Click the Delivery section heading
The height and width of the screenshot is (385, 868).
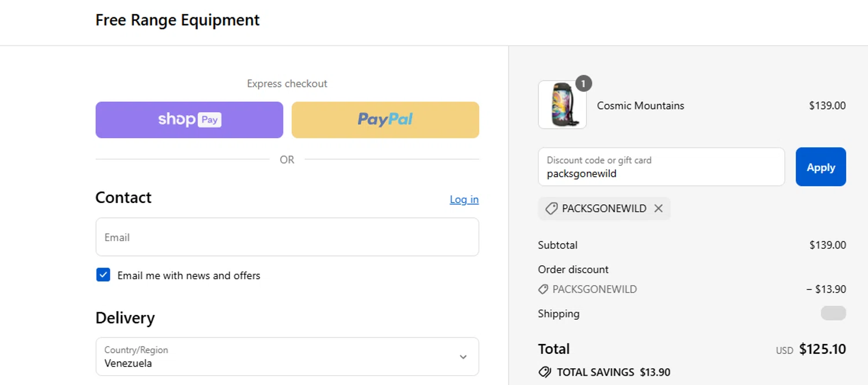[x=125, y=319]
